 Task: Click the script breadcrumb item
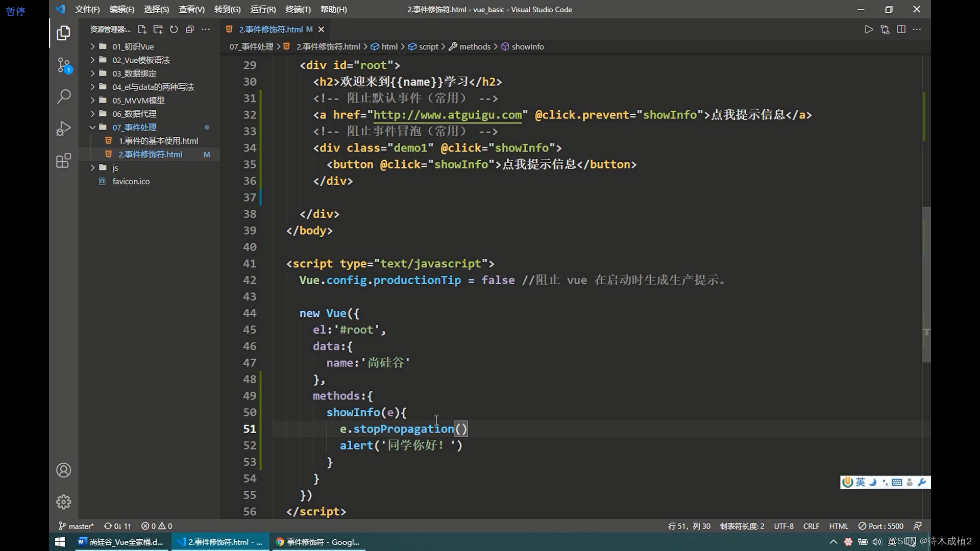[x=424, y=46]
